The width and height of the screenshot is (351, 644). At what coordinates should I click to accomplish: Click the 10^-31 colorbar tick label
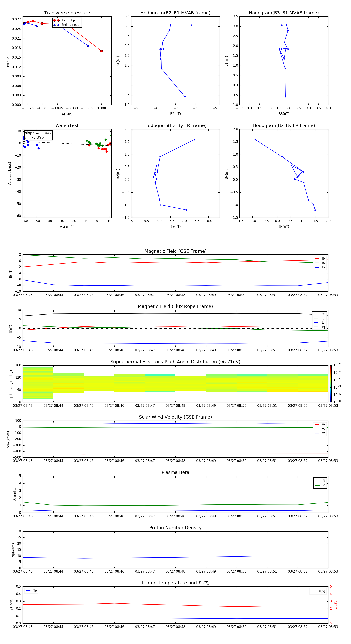(337, 402)
